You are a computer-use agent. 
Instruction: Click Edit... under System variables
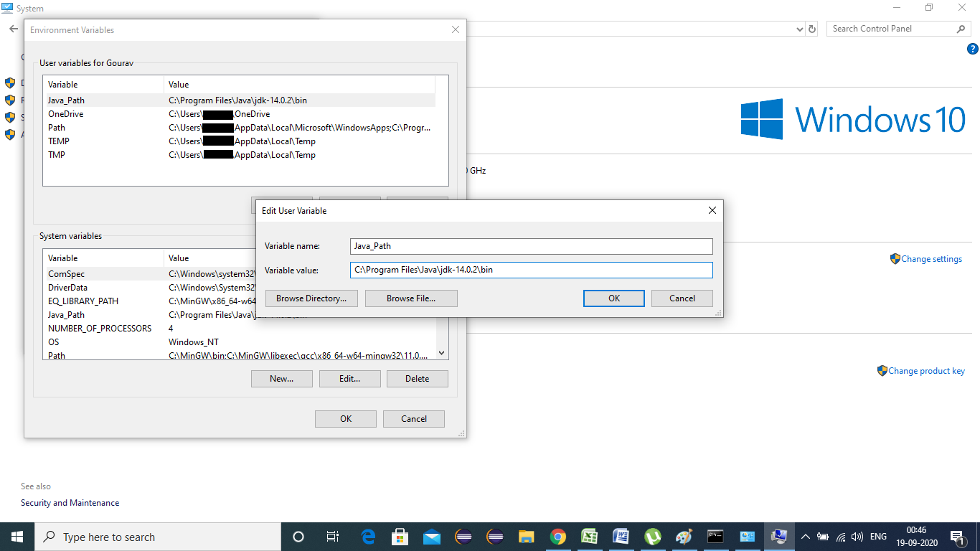pyautogui.click(x=349, y=379)
